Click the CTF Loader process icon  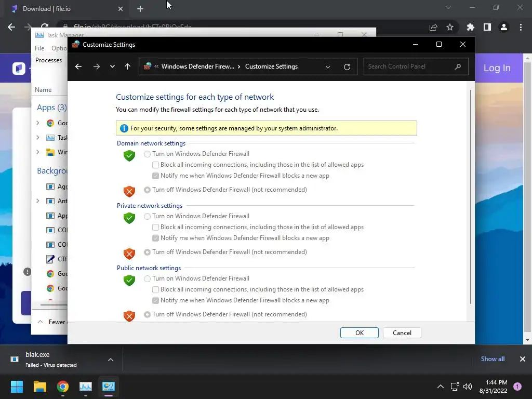pyautogui.click(x=50, y=259)
